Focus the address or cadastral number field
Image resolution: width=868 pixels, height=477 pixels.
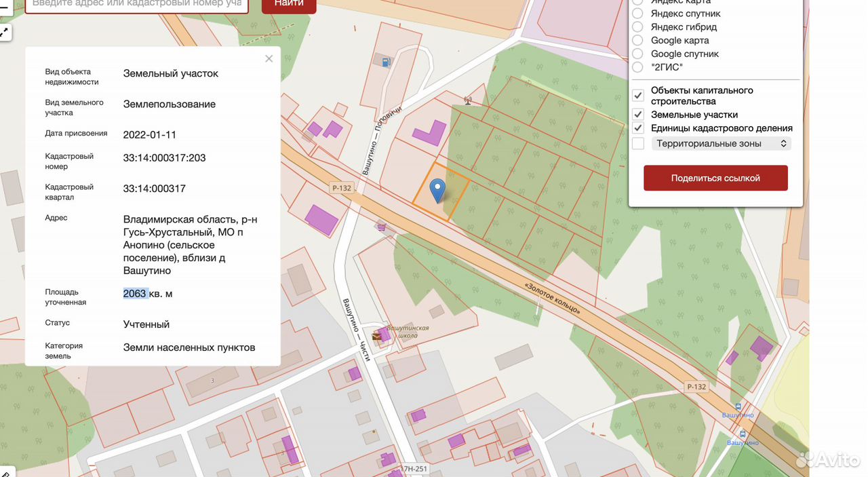click(136, 4)
